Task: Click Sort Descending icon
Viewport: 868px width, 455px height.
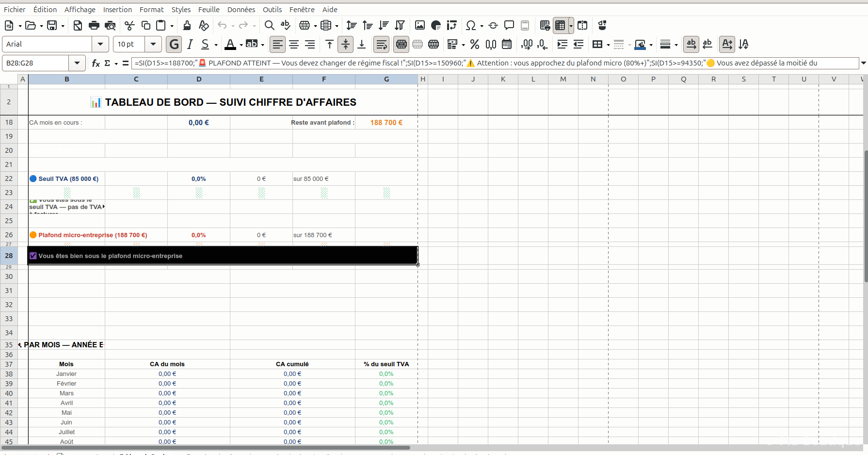Action: tap(384, 25)
